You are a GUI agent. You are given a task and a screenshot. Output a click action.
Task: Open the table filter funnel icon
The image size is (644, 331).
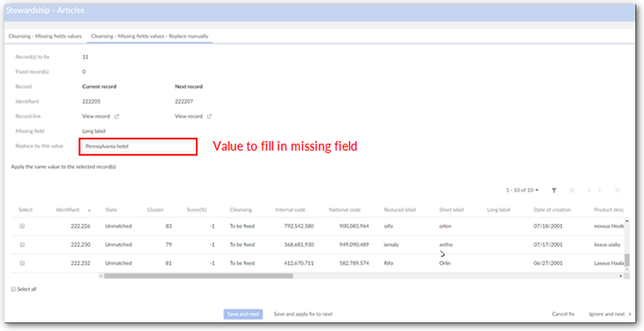click(x=553, y=191)
